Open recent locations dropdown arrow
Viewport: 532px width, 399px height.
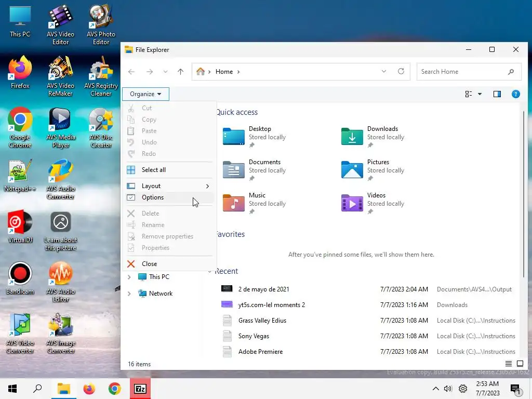(165, 72)
